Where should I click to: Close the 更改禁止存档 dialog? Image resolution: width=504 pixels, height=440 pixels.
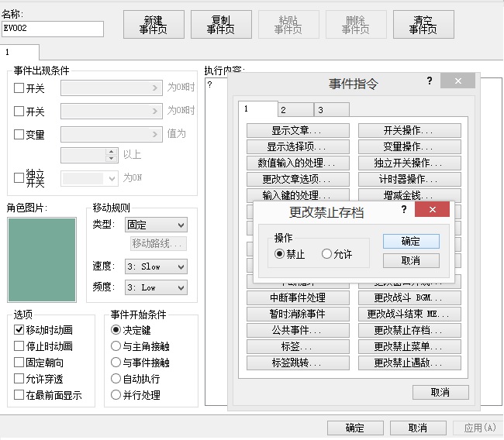433,209
